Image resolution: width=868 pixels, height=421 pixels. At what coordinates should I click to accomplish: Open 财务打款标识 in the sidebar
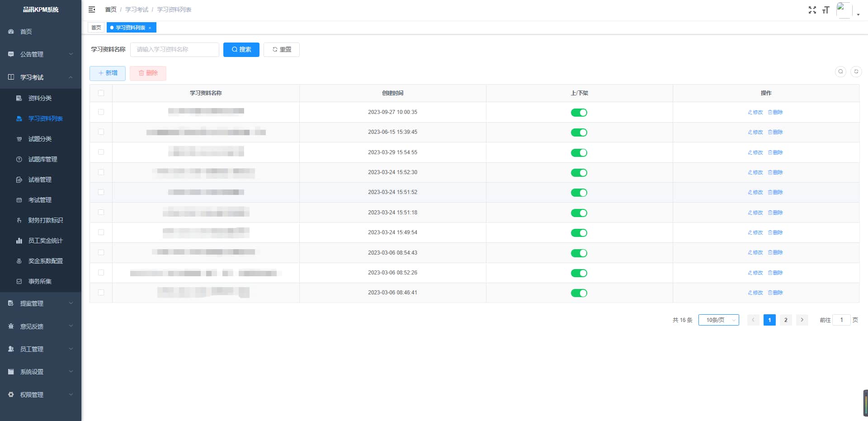[x=41, y=220]
